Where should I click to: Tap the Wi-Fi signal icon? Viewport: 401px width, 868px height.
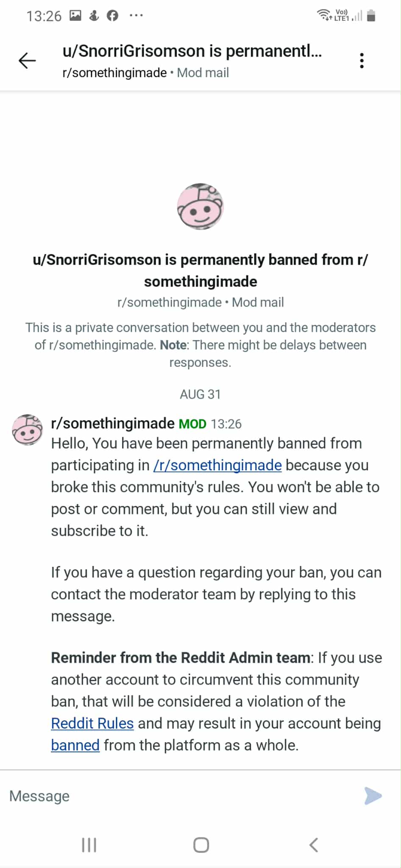[324, 15]
